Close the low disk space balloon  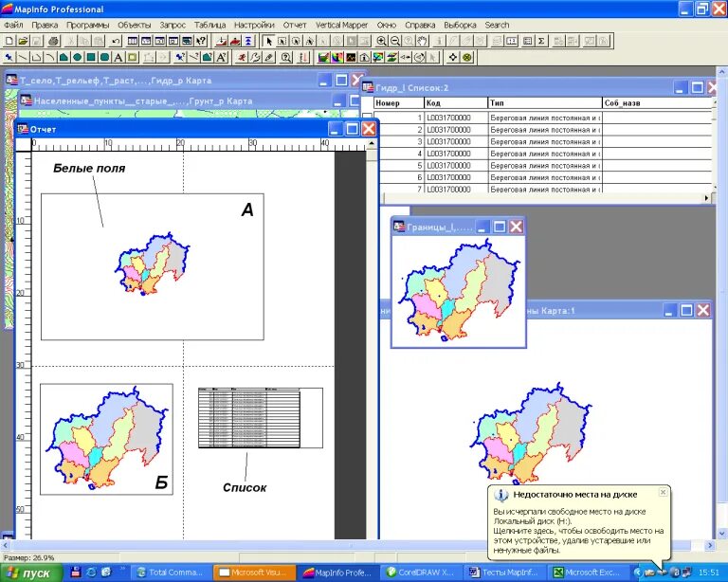pos(663,492)
